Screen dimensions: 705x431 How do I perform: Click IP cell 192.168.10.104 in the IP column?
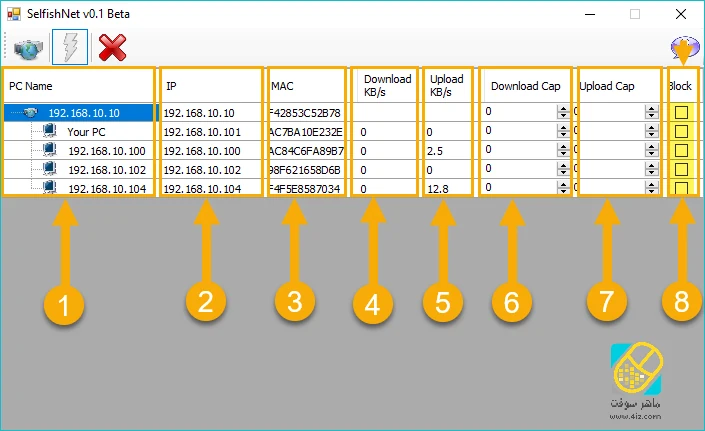pos(202,189)
